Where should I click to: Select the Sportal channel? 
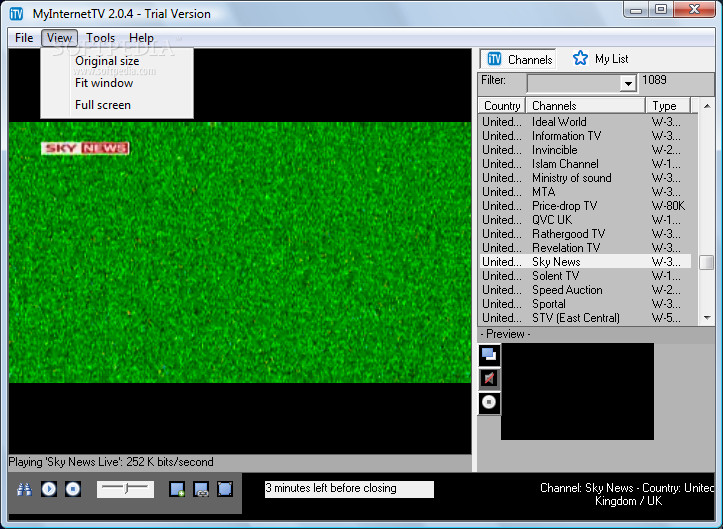pyautogui.click(x=586, y=304)
